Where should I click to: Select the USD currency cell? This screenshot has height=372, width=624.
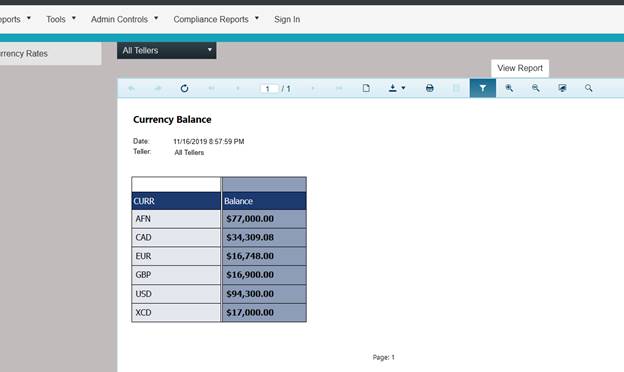(x=176, y=294)
